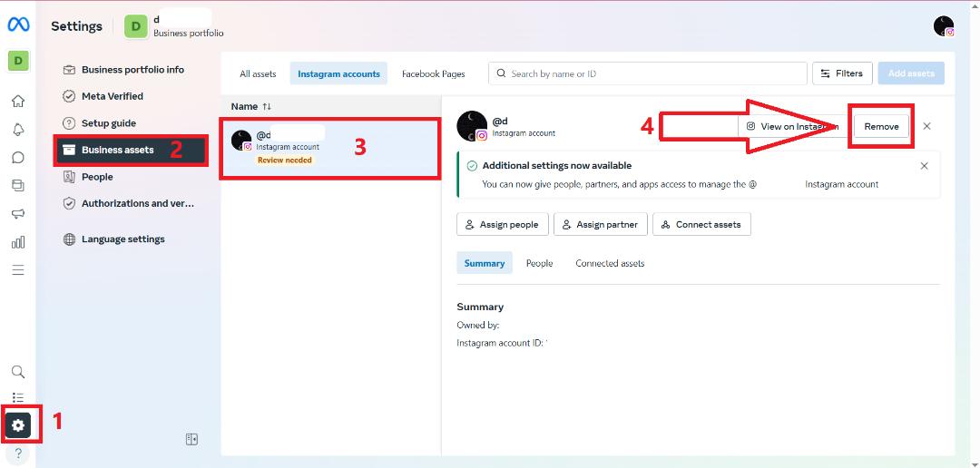Open the all tools hamburger menu icon
Image resolution: width=980 pixels, height=468 pixels.
click(x=18, y=270)
